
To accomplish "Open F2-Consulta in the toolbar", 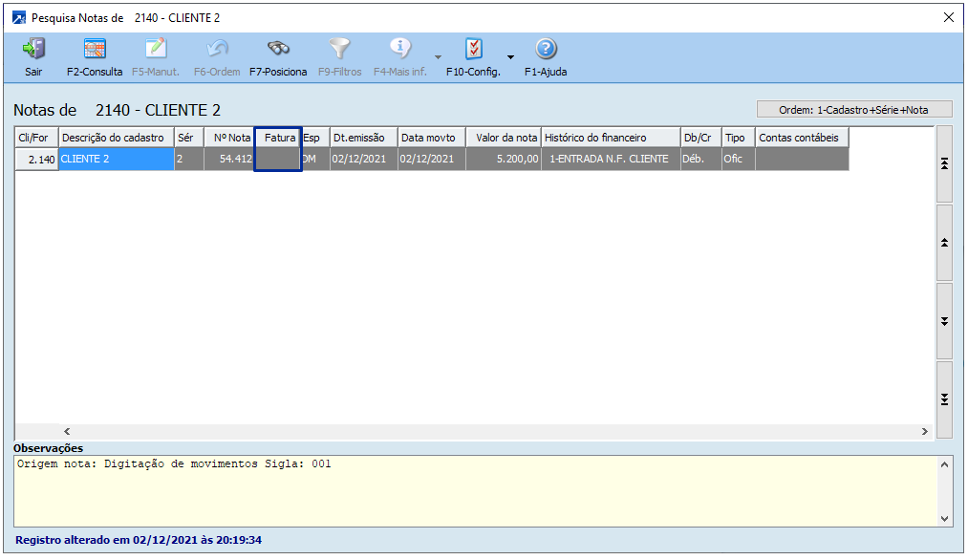I will click(95, 50).
